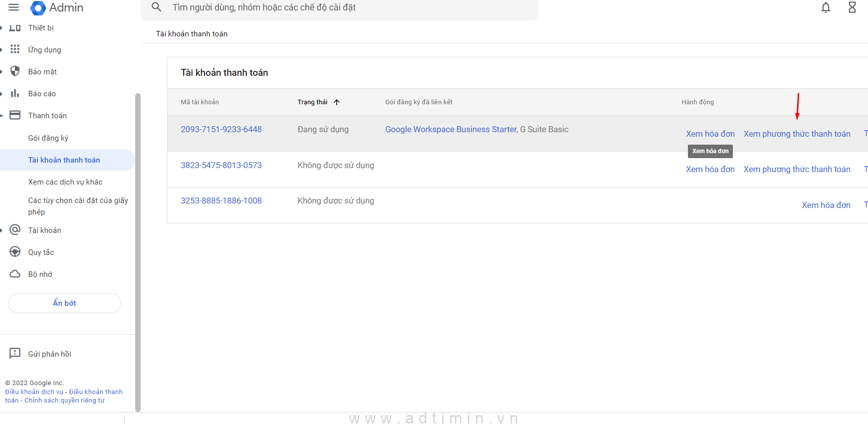Open account 3253-8885-1886-1008
The image size is (868, 424).
pos(221,201)
